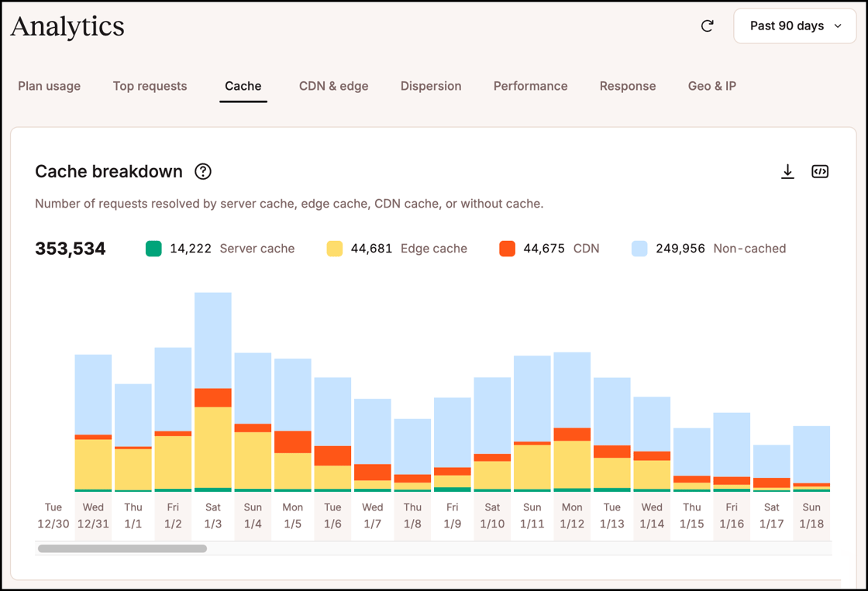The height and width of the screenshot is (591, 868).
Task: Click the light blue Non-cached legend swatch
Action: click(639, 249)
